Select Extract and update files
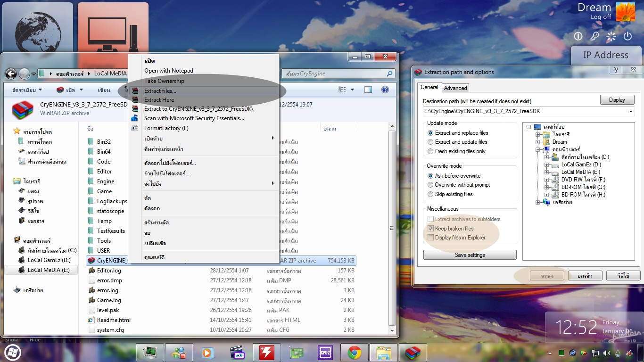Screen dimensions: 644x362 457,142
